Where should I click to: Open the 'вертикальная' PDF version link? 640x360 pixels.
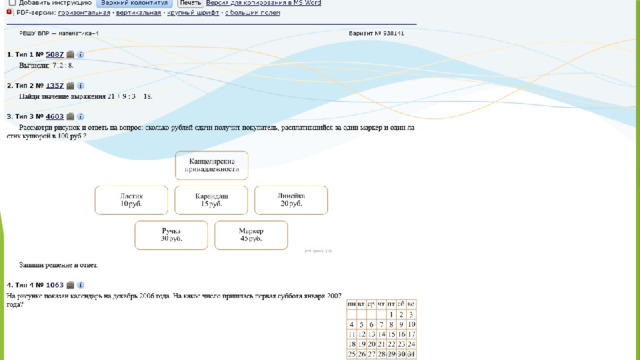(138, 13)
